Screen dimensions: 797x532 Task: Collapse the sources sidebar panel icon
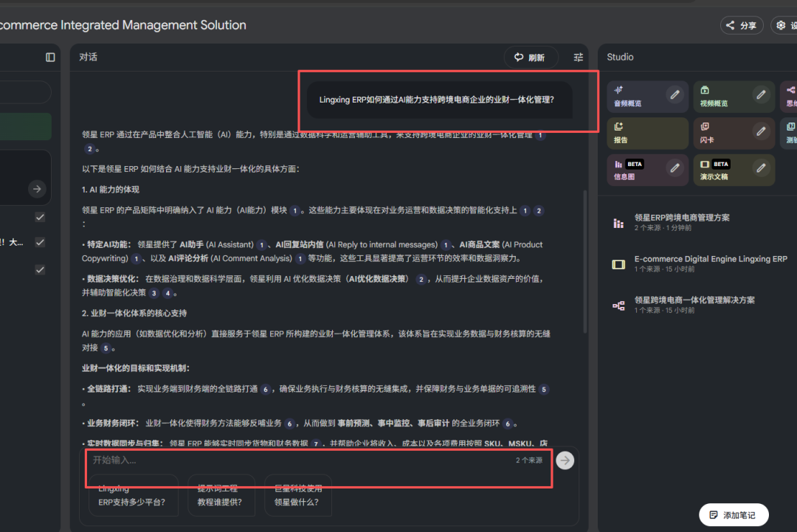pos(50,57)
